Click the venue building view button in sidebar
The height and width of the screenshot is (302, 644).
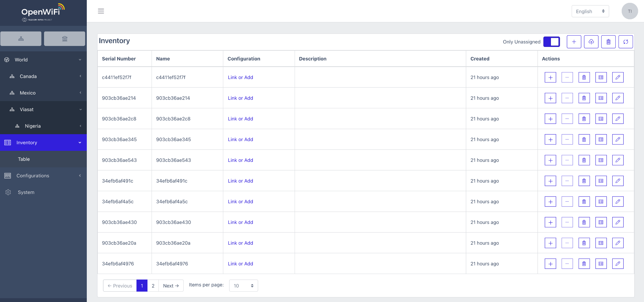pyautogui.click(x=65, y=39)
